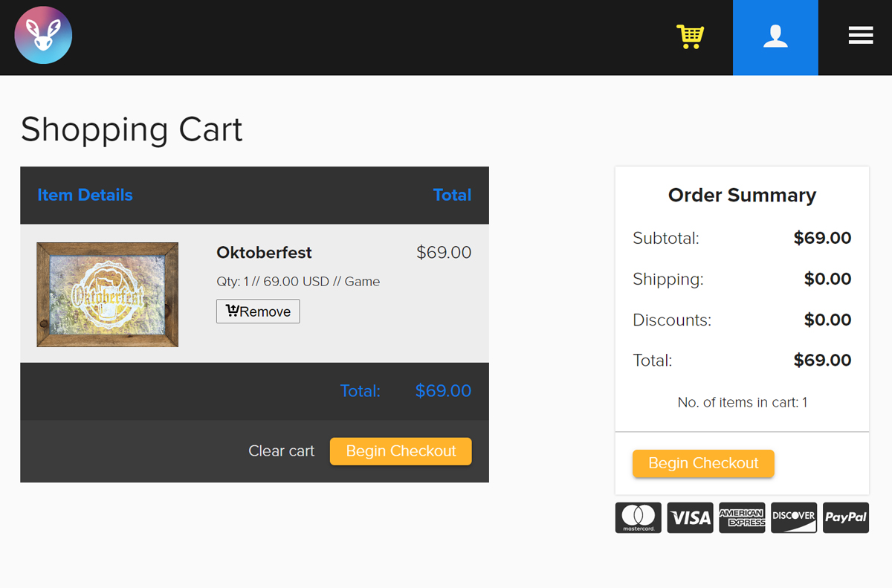The image size is (892, 588).
Task: Open the hamburger navigation menu
Action: (861, 36)
